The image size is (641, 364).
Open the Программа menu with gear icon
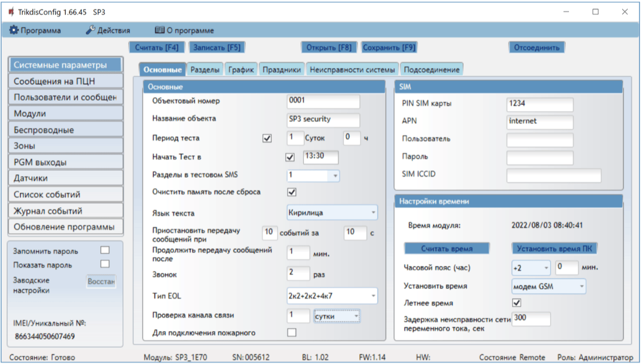pyautogui.click(x=35, y=30)
